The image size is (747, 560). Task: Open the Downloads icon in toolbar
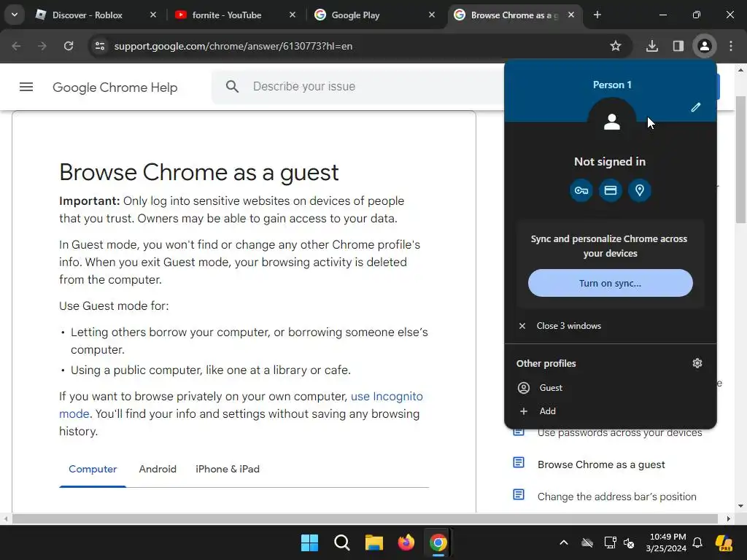pos(652,46)
